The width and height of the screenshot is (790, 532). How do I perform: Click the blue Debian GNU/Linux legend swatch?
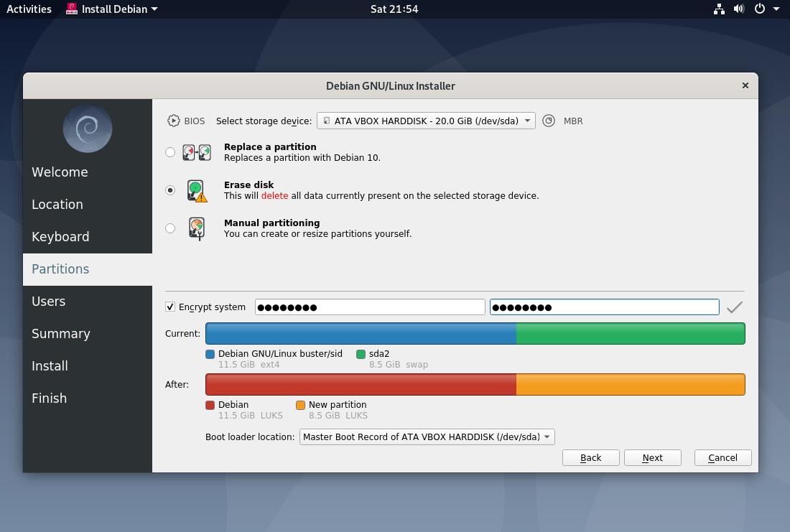[x=210, y=354]
